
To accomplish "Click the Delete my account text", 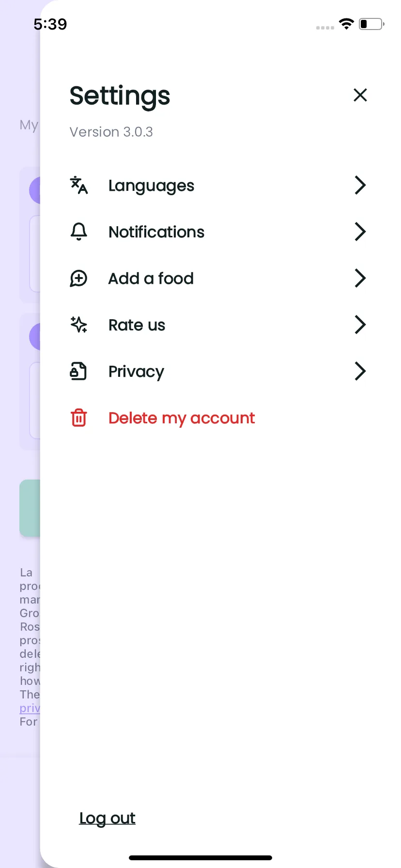I will [x=182, y=418].
